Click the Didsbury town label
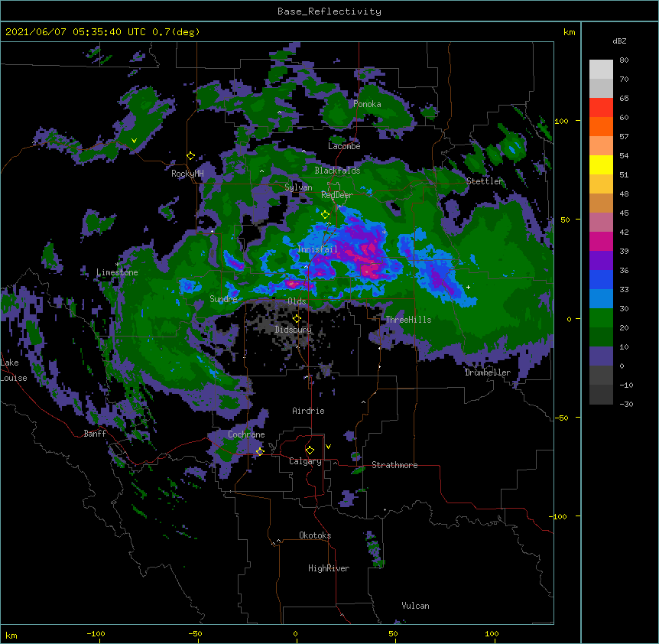 pos(294,330)
